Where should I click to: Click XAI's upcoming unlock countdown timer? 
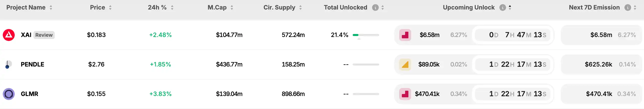click(517, 35)
